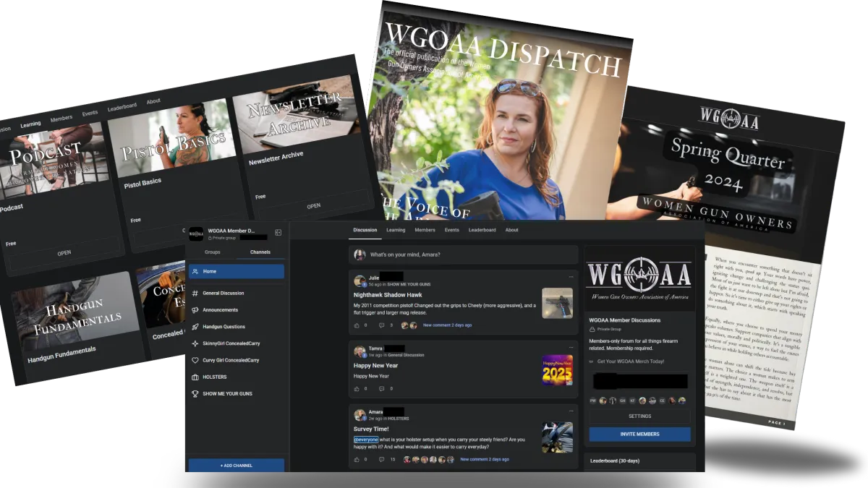
Task: Click the briefcase icon beside HOLSTERS
Action: 195,377
